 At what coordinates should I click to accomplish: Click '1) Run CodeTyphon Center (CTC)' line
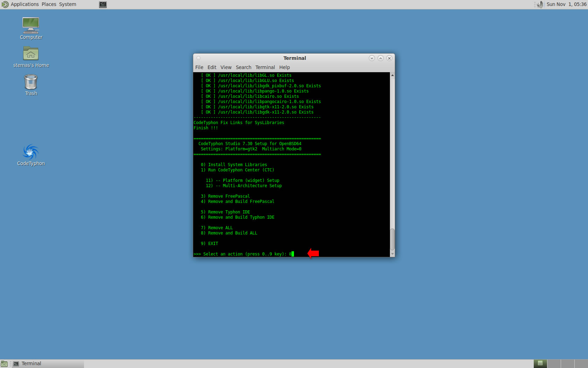[237, 170]
